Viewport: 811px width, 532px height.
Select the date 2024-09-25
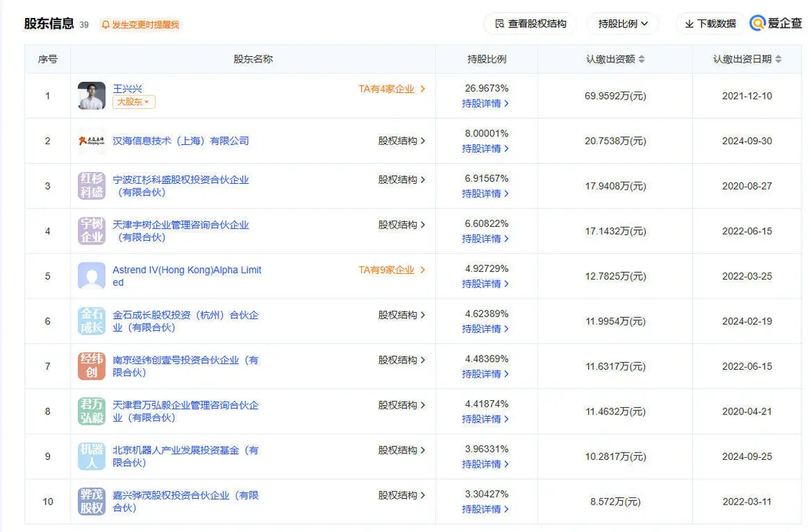point(747,456)
